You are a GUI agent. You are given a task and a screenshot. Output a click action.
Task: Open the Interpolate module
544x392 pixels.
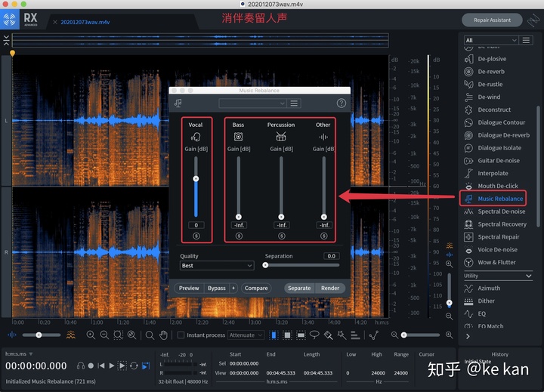(x=486, y=174)
